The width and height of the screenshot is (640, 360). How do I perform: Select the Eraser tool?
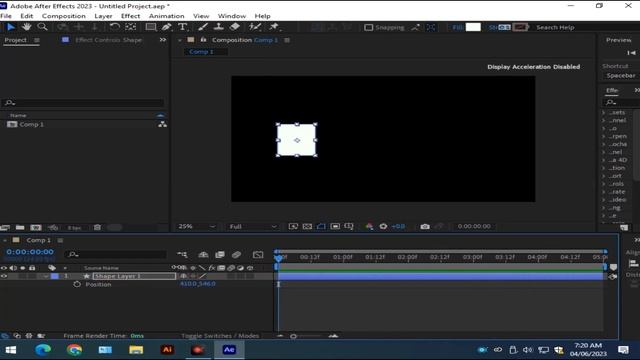(235, 27)
